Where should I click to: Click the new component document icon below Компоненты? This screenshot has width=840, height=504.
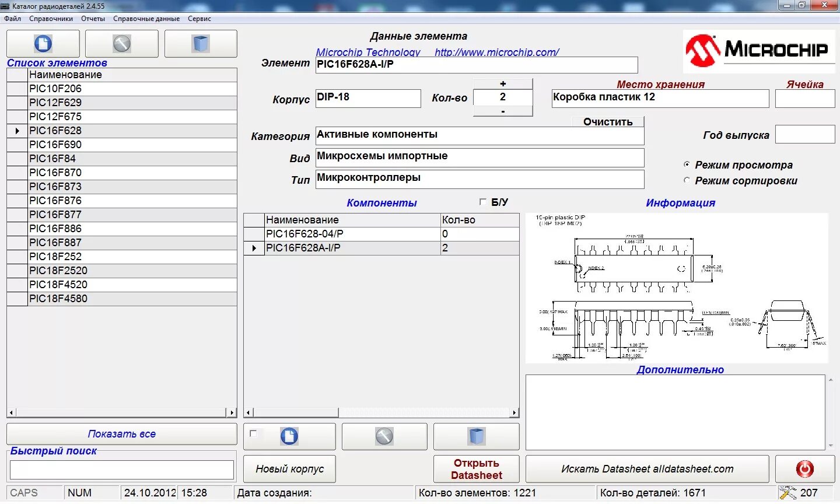(x=289, y=436)
